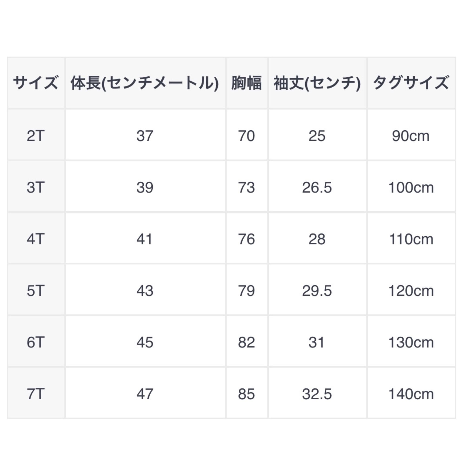Select the 体長(センチメートル) header cell

(145, 83)
